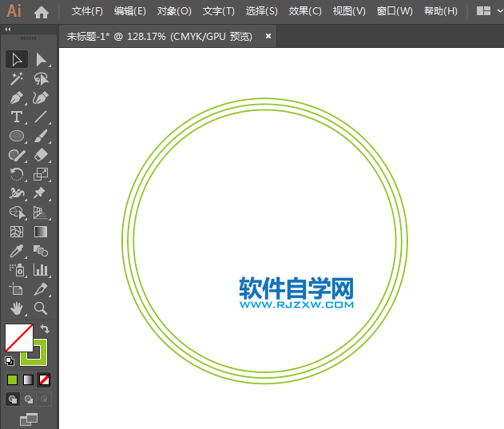The image size is (504, 429).
Task: Open the Change Screen Mode button
Action: click(x=29, y=419)
